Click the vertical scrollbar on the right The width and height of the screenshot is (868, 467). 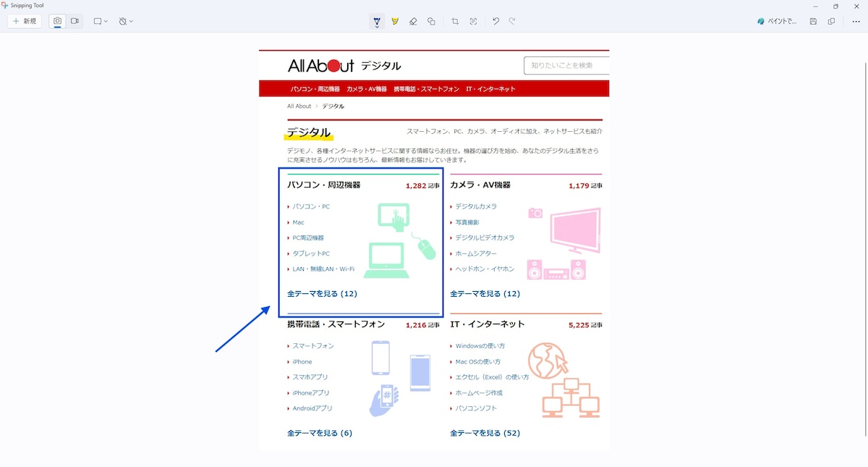864,248
